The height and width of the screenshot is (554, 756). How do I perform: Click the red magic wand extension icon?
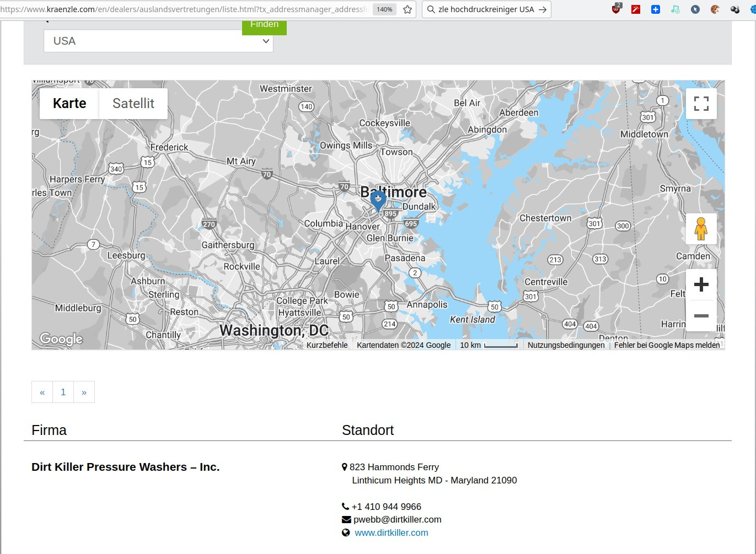tap(636, 9)
